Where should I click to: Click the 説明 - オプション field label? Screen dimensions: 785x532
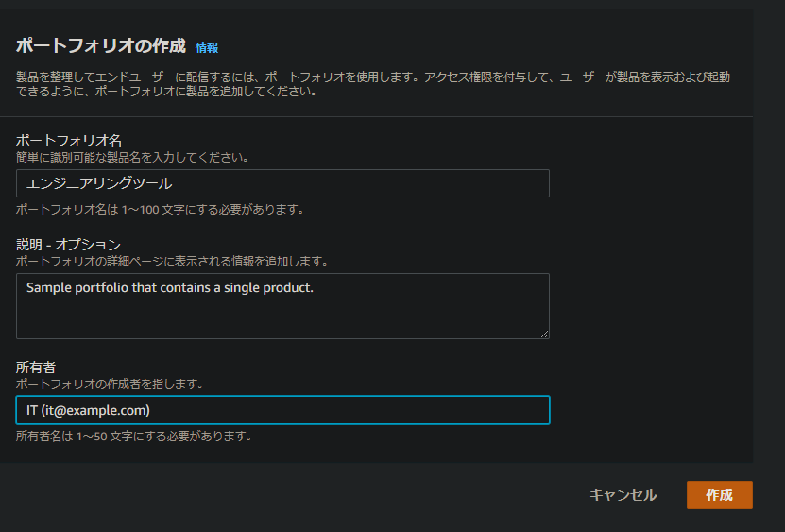68,245
